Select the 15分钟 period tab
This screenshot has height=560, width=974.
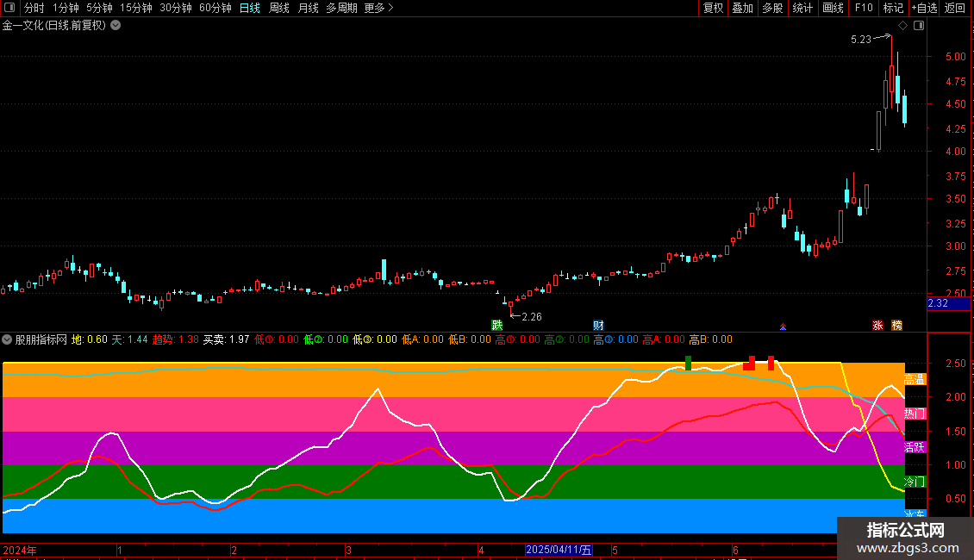tap(136, 8)
